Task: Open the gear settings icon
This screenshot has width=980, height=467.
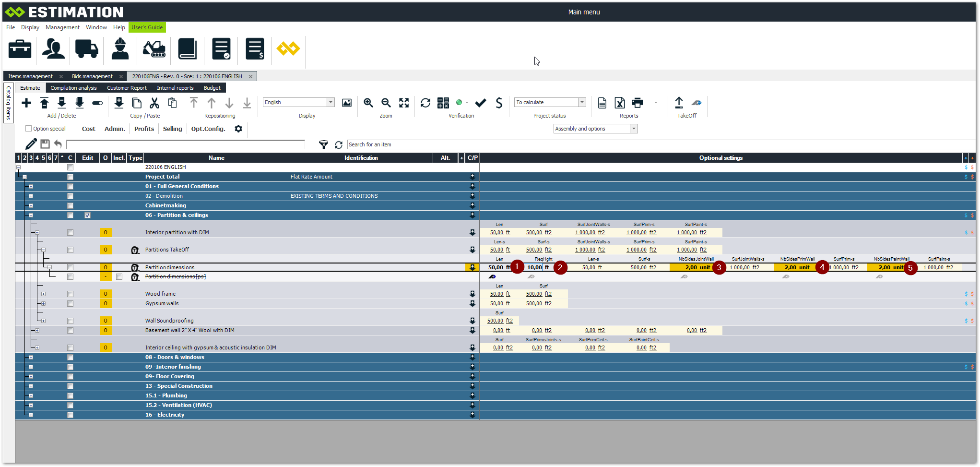Action: pos(238,129)
